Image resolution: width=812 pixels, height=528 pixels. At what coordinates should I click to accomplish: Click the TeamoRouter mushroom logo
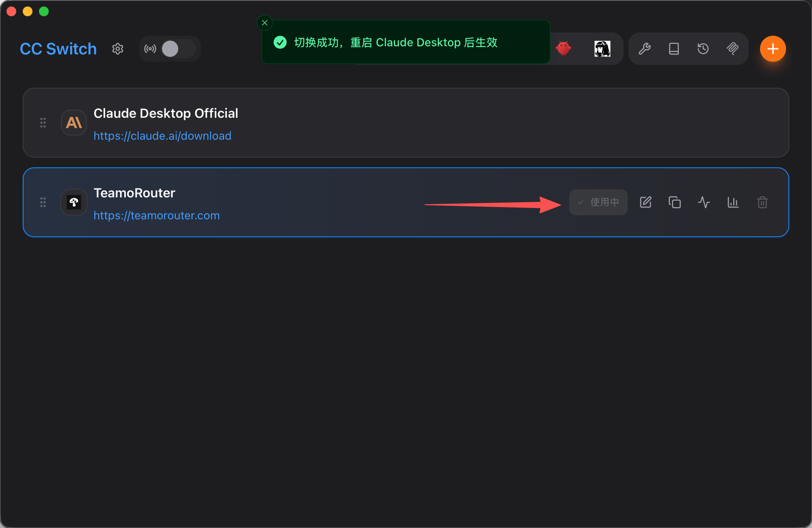tap(74, 202)
